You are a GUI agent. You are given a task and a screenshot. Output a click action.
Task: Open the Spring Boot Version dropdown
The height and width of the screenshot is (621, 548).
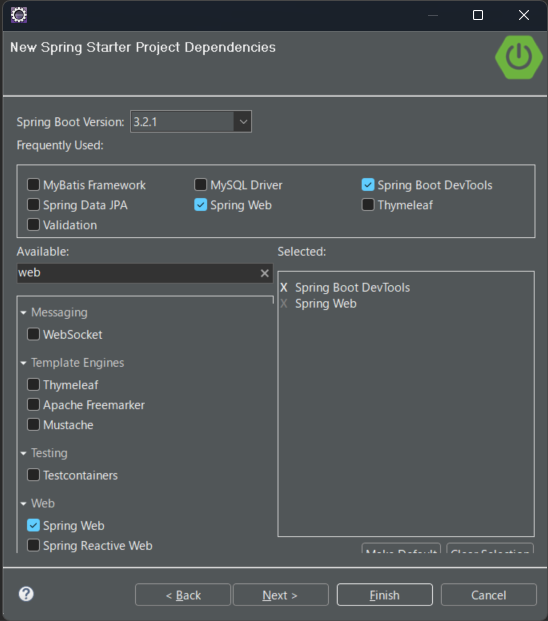pos(243,122)
